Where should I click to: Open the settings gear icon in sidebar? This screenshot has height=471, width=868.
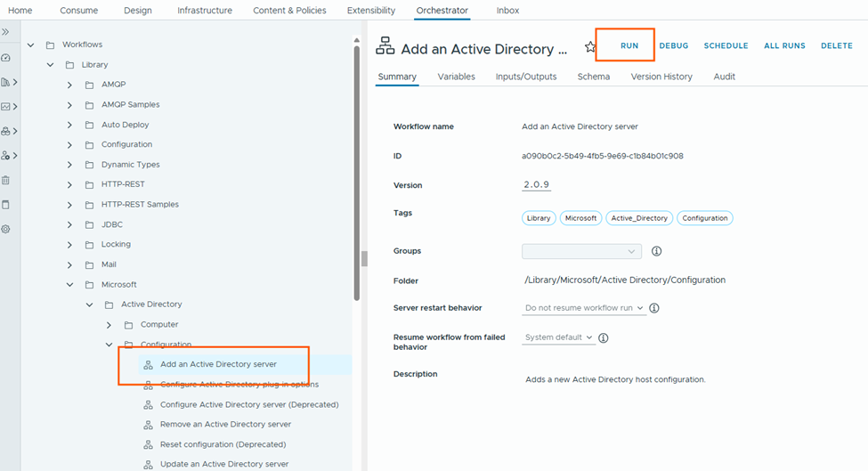click(x=6, y=229)
